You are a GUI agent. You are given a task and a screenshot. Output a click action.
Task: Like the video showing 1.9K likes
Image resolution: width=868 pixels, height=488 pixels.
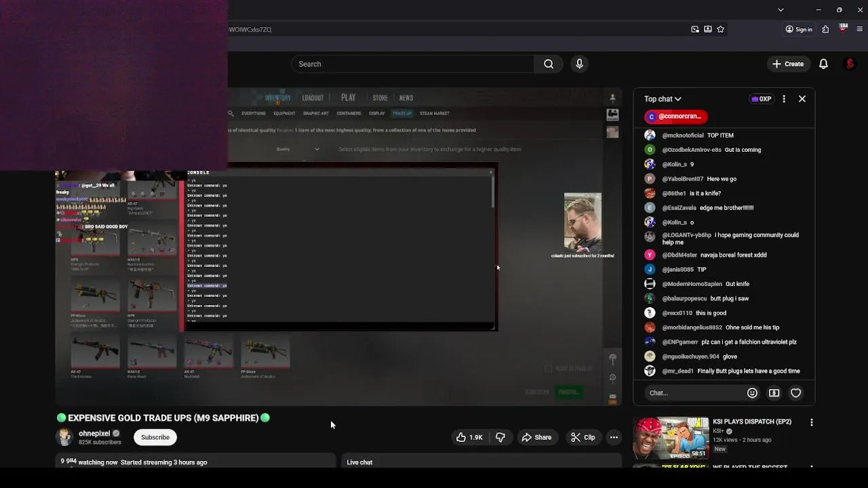(469, 437)
